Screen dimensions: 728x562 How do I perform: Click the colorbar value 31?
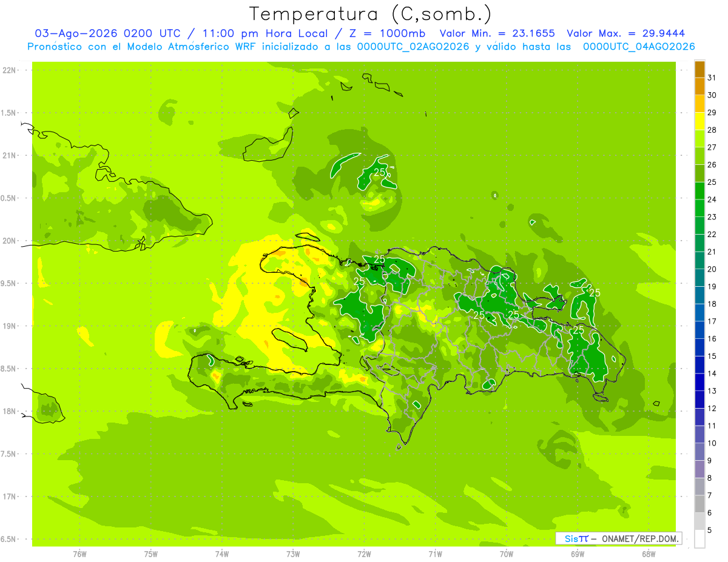712,78
